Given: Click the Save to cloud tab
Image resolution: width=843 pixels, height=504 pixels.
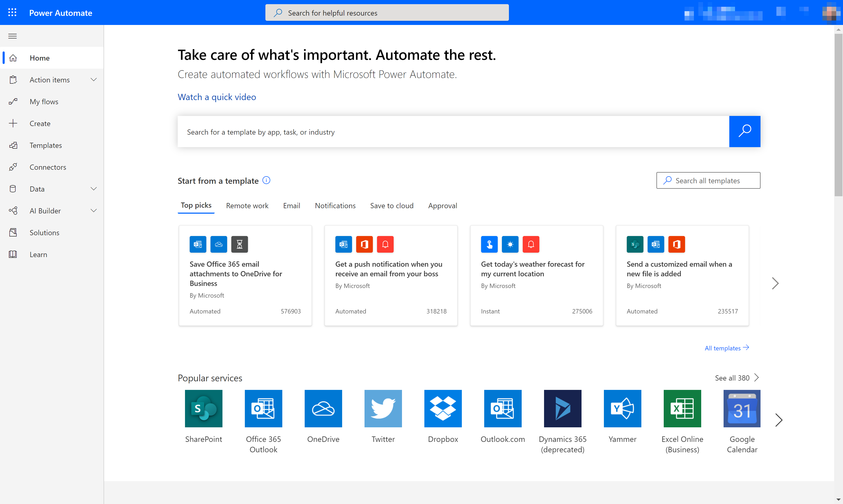Looking at the screenshot, I should click(x=392, y=205).
